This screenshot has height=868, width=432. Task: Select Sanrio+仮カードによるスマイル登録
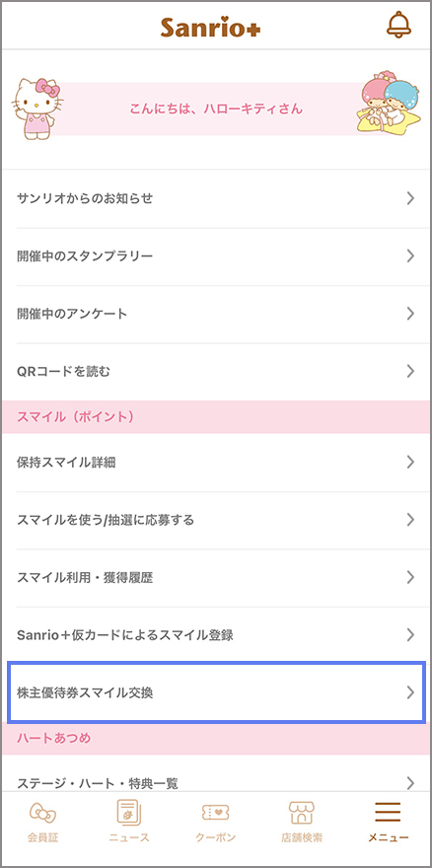216,635
